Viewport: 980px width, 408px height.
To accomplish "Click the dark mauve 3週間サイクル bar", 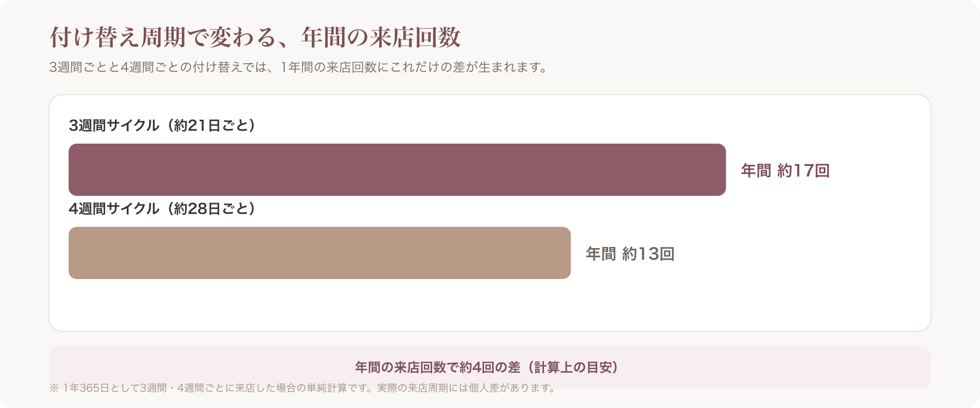I will pyautogui.click(x=397, y=170).
